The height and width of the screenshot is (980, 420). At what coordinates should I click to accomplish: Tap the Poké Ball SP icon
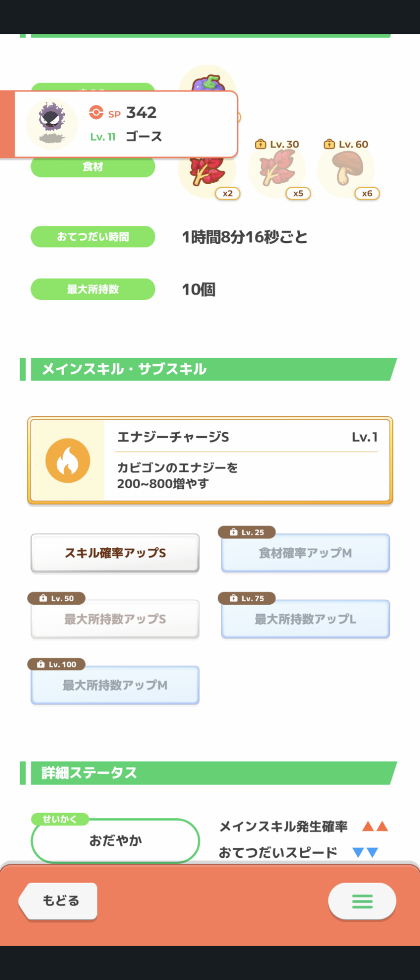click(x=96, y=113)
